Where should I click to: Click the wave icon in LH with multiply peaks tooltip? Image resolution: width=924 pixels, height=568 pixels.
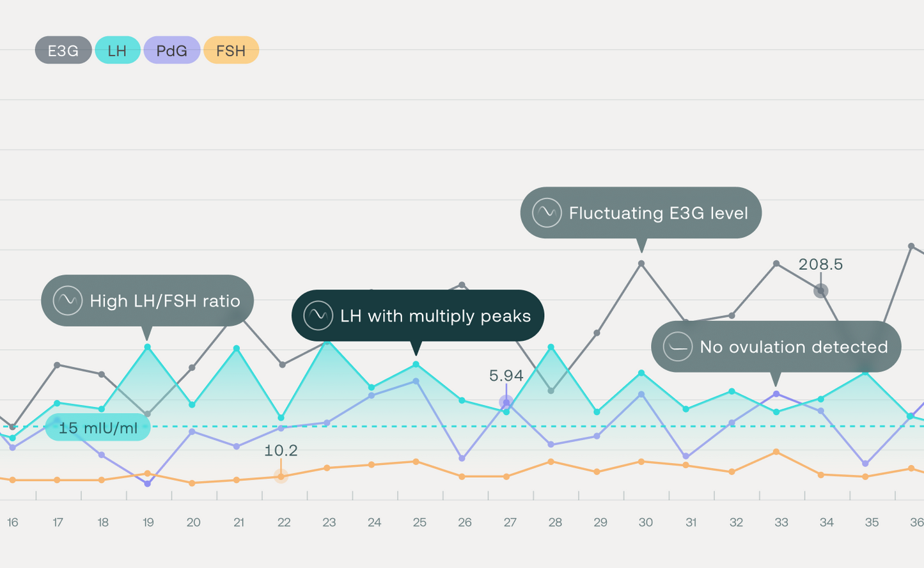(x=318, y=315)
